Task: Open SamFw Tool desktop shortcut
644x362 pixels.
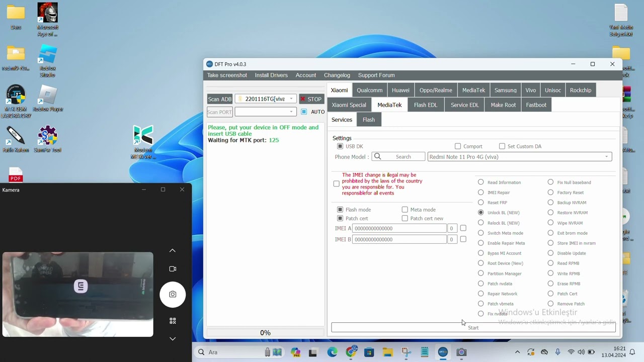Action: 47,139
